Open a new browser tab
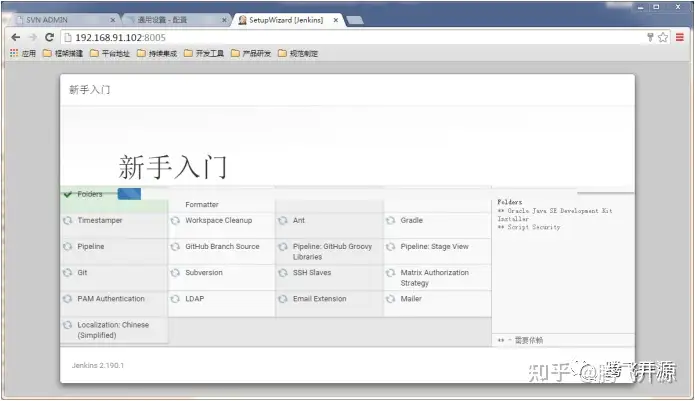 (355, 20)
